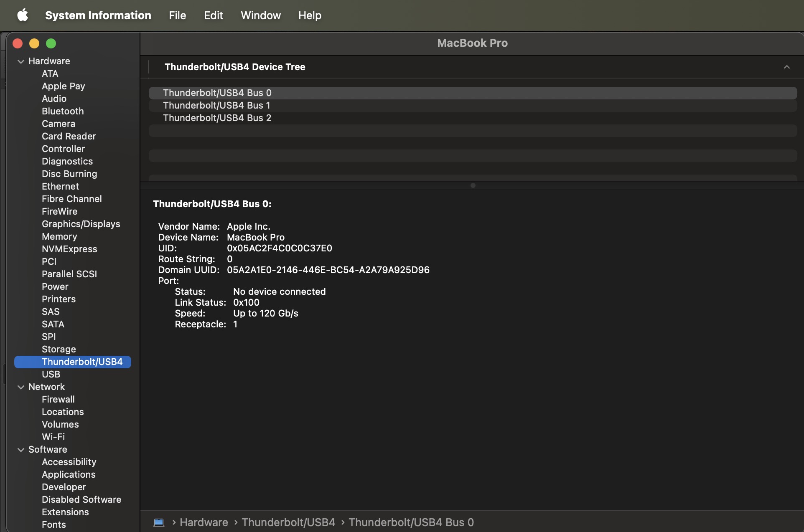
Task: Open the File menu
Action: pos(177,15)
